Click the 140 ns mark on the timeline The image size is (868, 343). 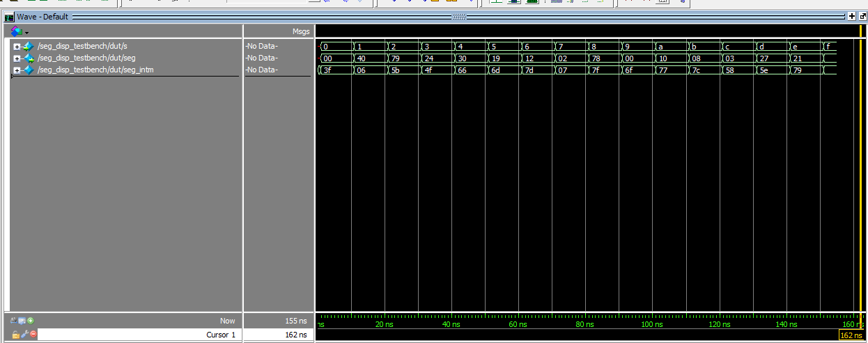pos(786,324)
